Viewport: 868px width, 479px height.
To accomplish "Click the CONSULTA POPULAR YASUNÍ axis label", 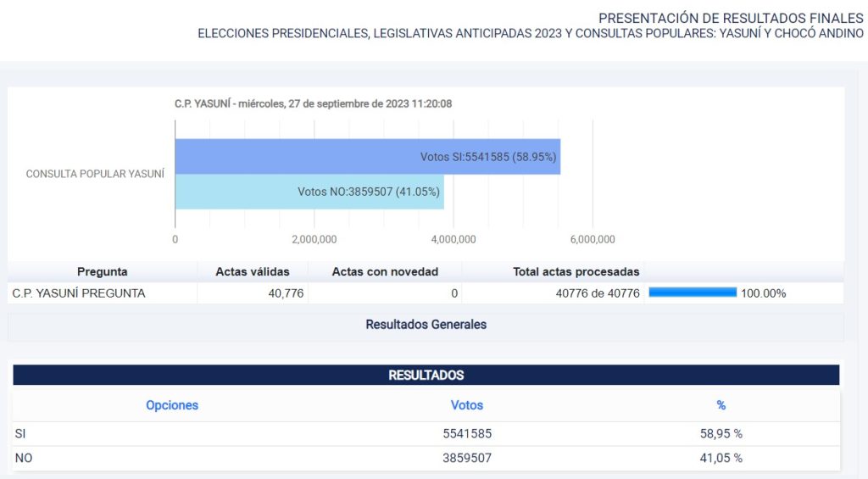I will (x=95, y=174).
